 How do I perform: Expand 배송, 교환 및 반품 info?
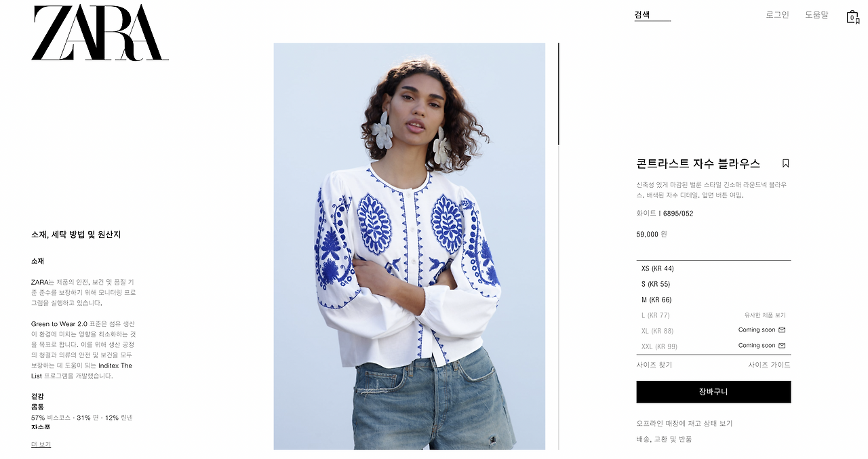click(x=664, y=439)
